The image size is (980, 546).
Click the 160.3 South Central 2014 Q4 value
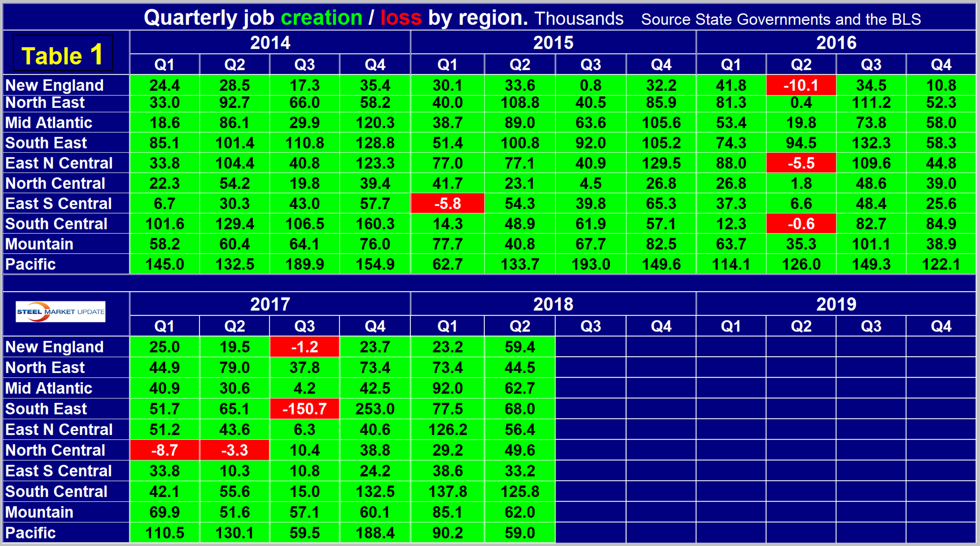click(x=375, y=224)
